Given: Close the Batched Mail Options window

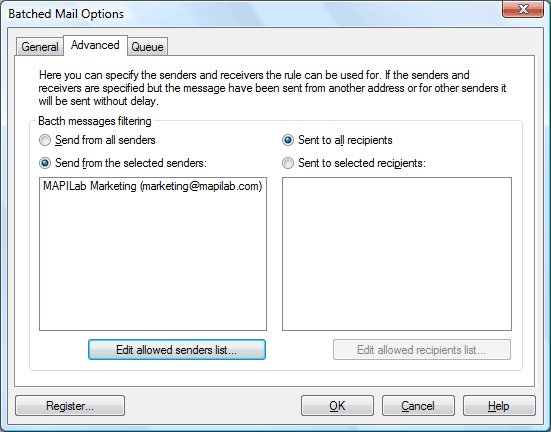Looking at the screenshot, I should click(523, 9).
